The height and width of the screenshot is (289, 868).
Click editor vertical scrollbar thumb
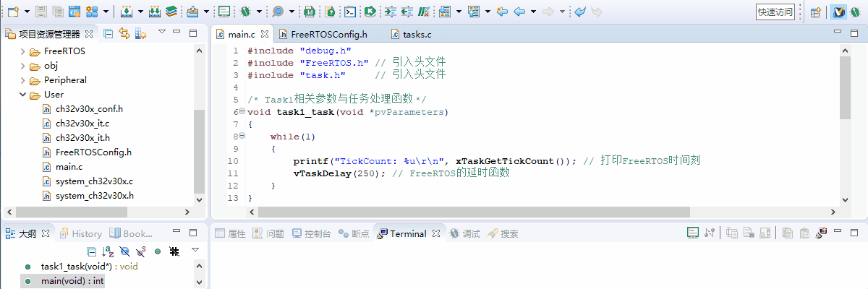[x=844, y=87]
